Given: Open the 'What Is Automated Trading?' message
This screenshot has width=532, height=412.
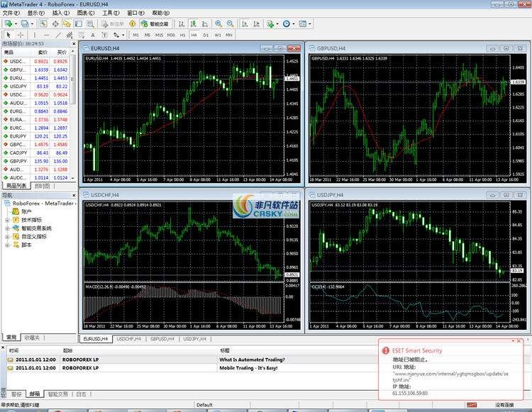Looking at the screenshot, I should [252, 360].
